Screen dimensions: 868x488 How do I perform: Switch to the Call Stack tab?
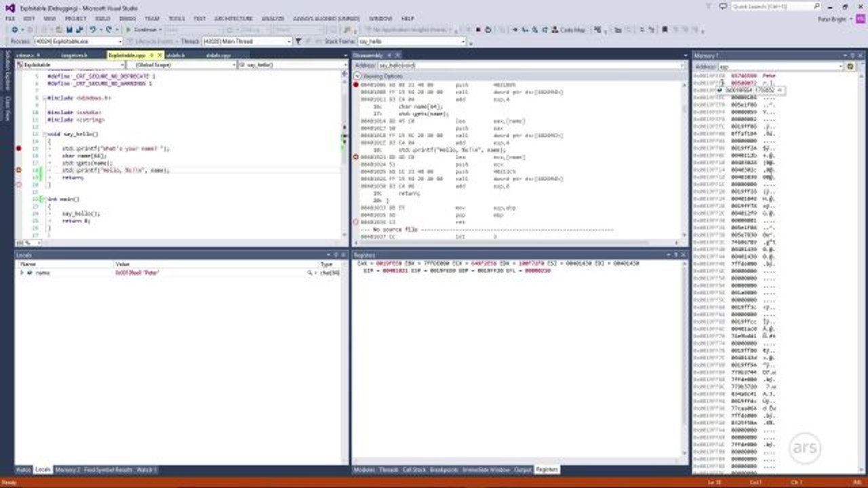coord(414,470)
